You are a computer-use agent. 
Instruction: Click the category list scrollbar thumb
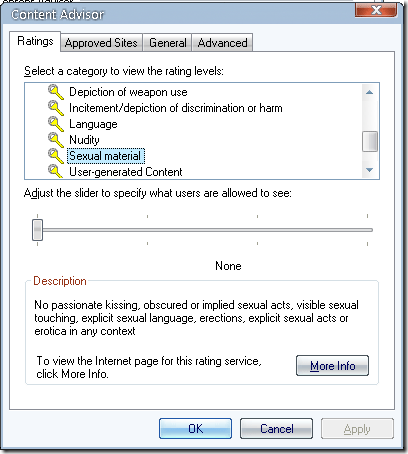370,141
